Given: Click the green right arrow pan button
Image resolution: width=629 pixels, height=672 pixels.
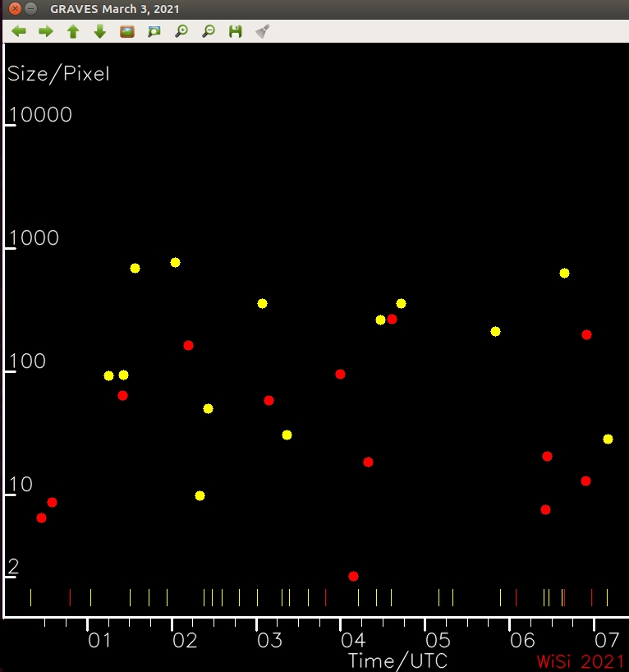Looking at the screenshot, I should coord(46,31).
